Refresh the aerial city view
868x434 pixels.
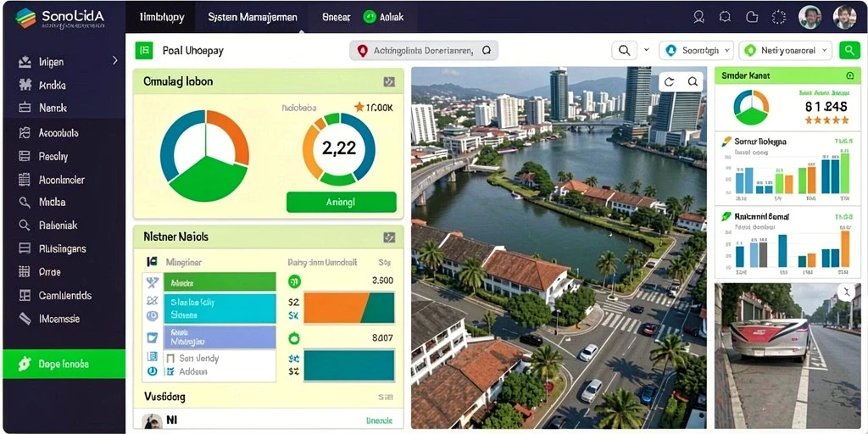[670, 82]
